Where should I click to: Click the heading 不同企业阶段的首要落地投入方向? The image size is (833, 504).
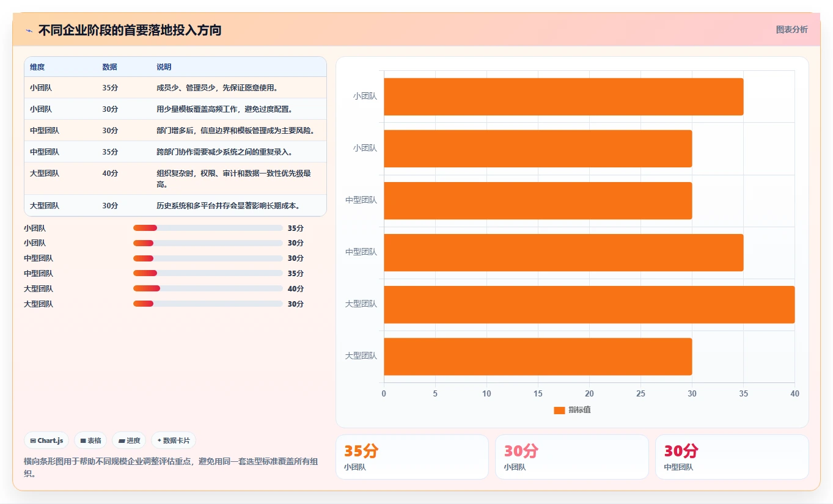tap(130, 30)
